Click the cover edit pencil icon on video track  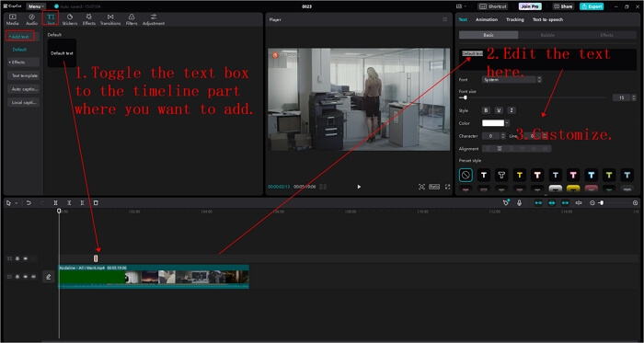(49, 277)
